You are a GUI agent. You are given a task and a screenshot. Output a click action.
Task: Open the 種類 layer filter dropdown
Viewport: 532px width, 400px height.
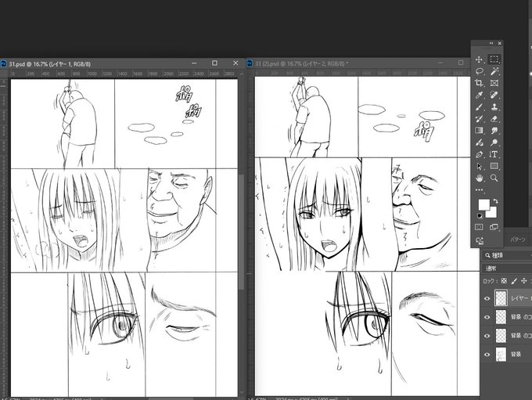pos(506,255)
